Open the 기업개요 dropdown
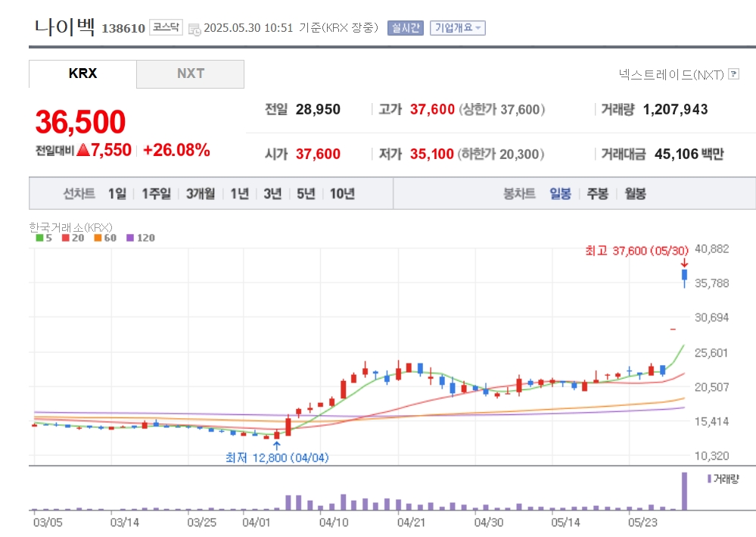756x537 pixels. tap(458, 28)
